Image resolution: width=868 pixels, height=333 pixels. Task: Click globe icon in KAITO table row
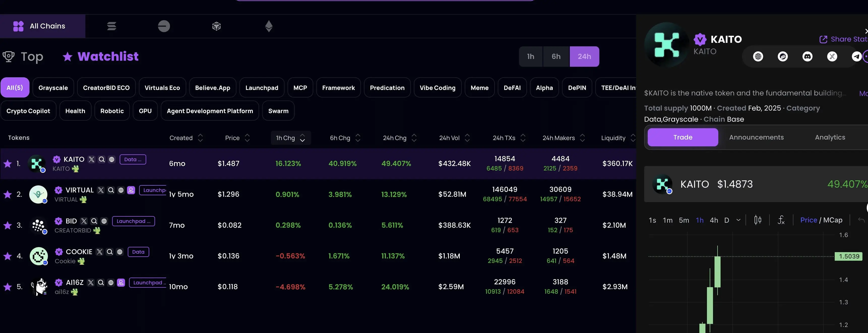112,159
